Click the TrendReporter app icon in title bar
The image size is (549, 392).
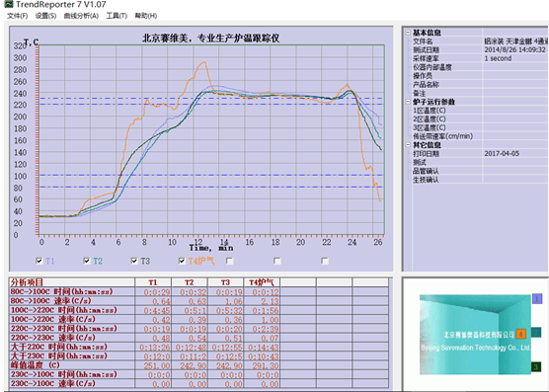(8, 4)
